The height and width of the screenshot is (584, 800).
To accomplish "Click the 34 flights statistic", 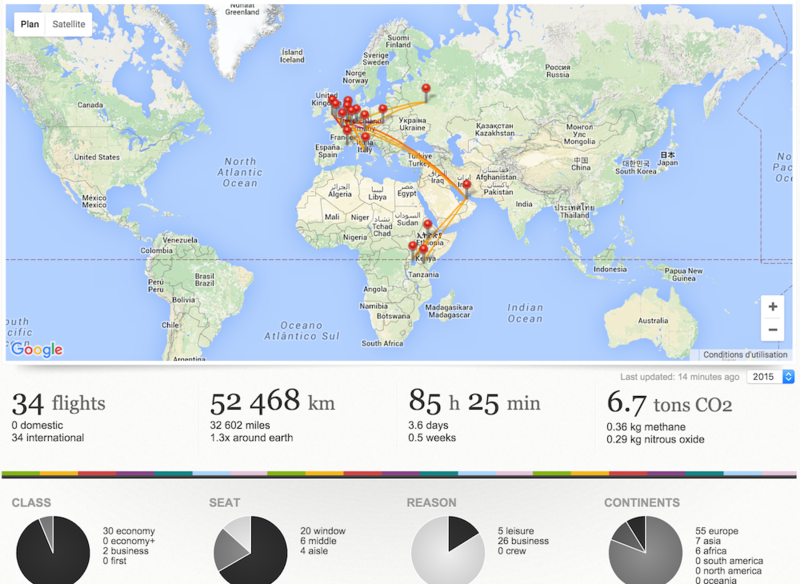I will [x=59, y=403].
